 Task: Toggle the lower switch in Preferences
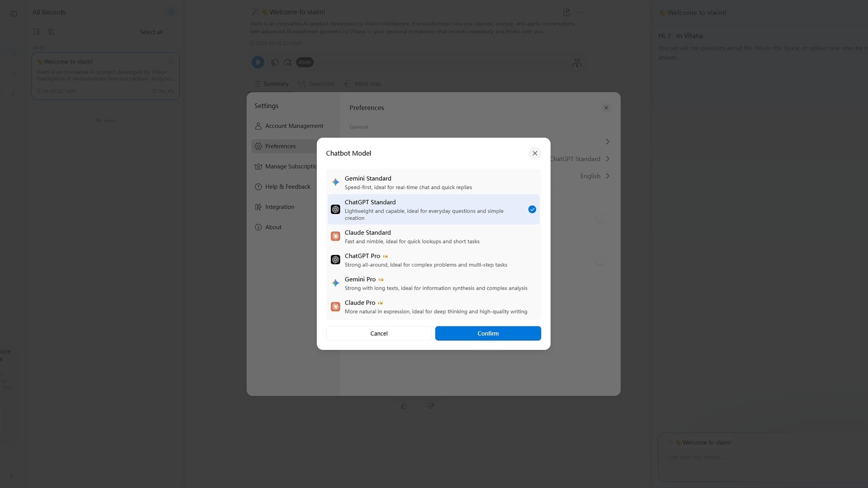(x=603, y=262)
